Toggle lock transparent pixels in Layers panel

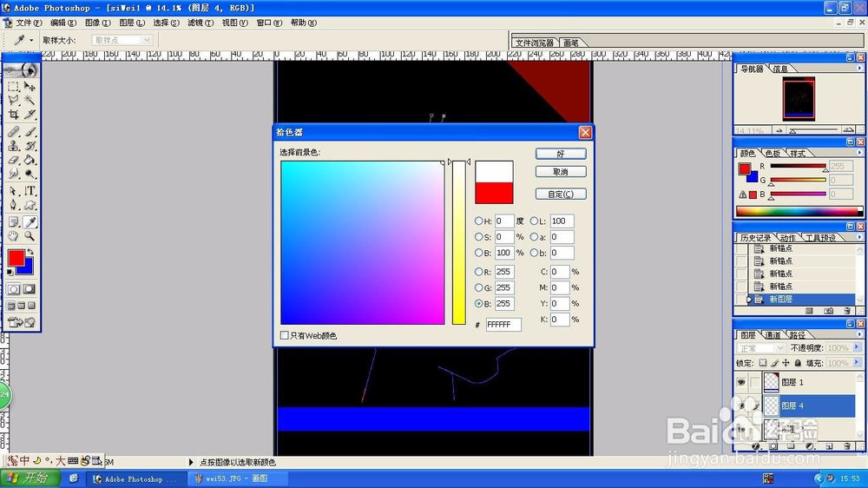click(x=763, y=363)
